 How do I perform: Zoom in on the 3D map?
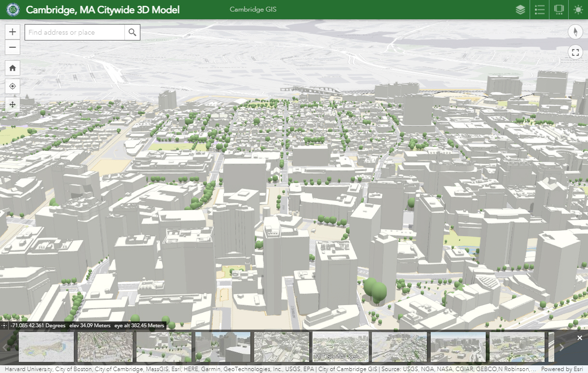pyautogui.click(x=13, y=32)
